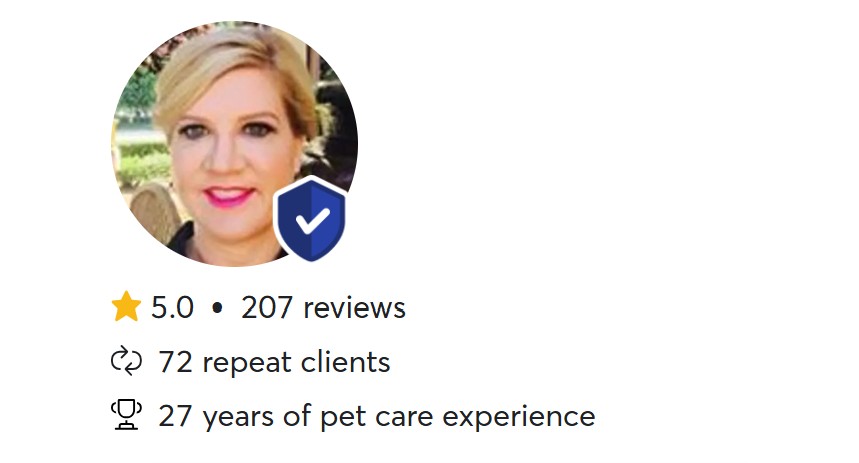Screen dimensions: 859x463
Task: Click the words pet care
Action: coord(377,418)
